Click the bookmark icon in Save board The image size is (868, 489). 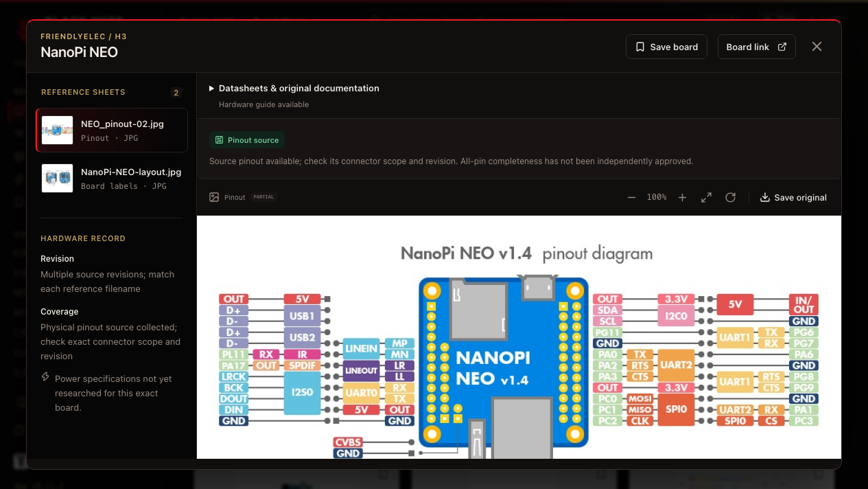[640, 47]
